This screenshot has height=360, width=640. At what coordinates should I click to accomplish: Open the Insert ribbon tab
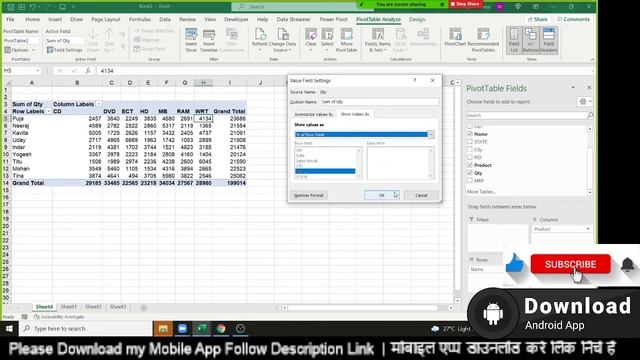coord(55,19)
